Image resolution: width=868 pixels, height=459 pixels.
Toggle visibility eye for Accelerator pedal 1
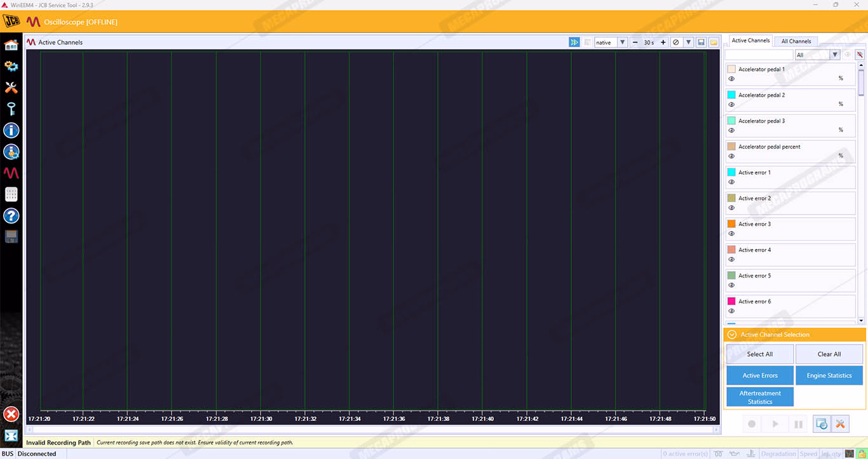coord(731,79)
